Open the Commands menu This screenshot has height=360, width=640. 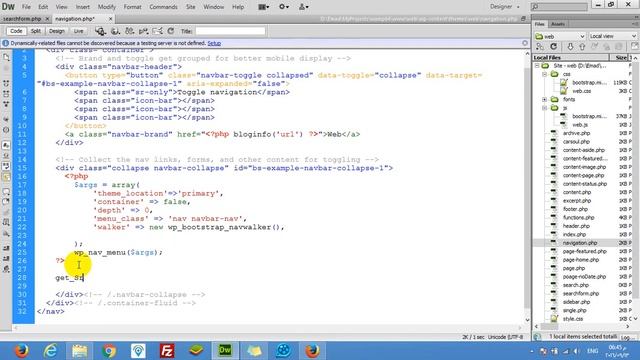click(x=163, y=7)
